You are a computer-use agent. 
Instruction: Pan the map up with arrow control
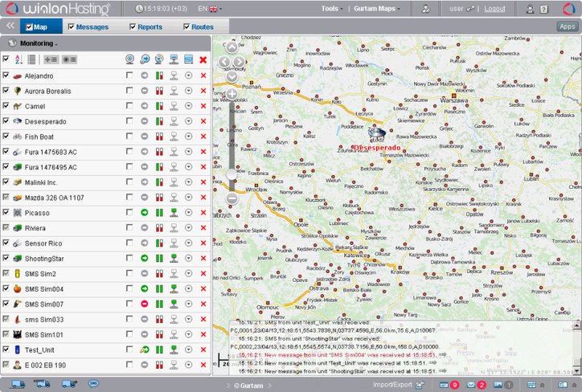(232, 47)
